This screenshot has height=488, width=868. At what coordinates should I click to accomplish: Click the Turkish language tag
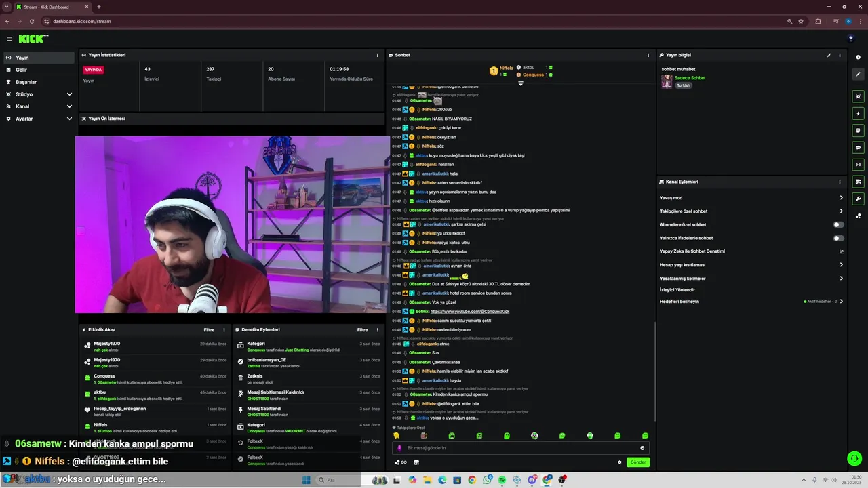(683, 85)
